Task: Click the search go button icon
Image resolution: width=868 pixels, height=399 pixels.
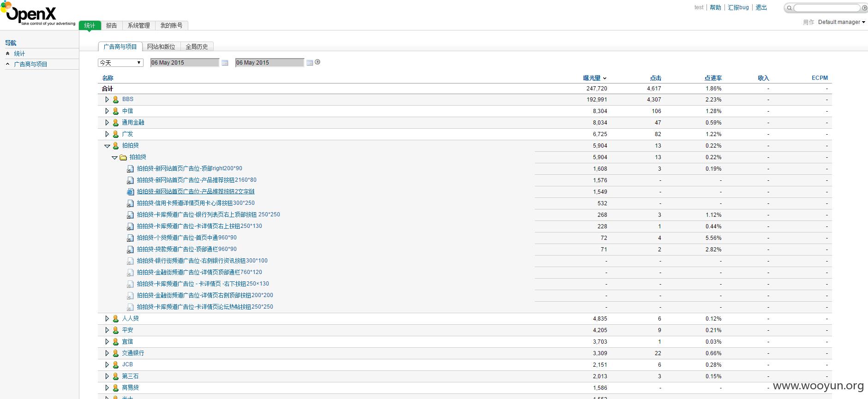Action: 864,8
